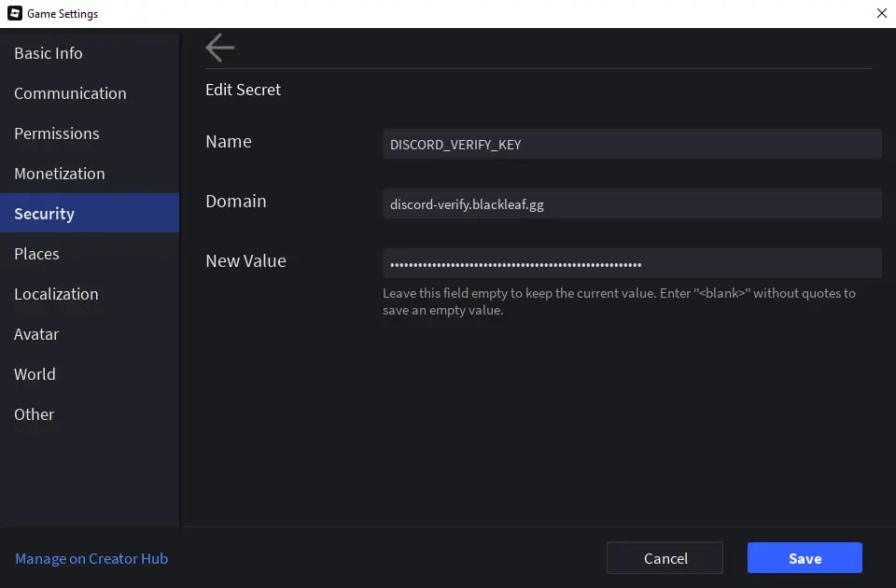Open the Manage on Creator Hub link
The image size is (896, 588).
tap(91, 559)
